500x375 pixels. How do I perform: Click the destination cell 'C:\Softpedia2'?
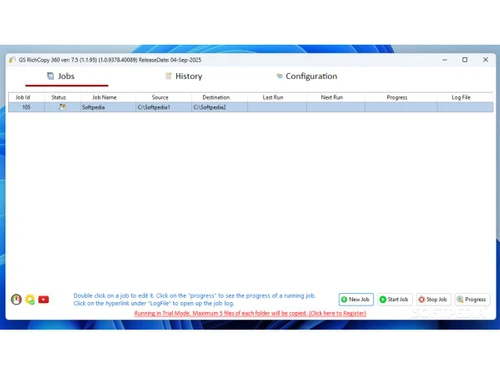pyautogui.click(x=219, y=107)
